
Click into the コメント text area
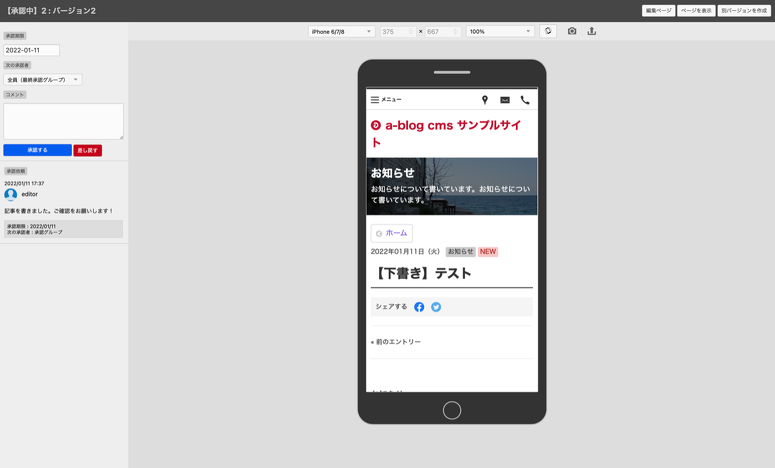[x=63, y=121]
